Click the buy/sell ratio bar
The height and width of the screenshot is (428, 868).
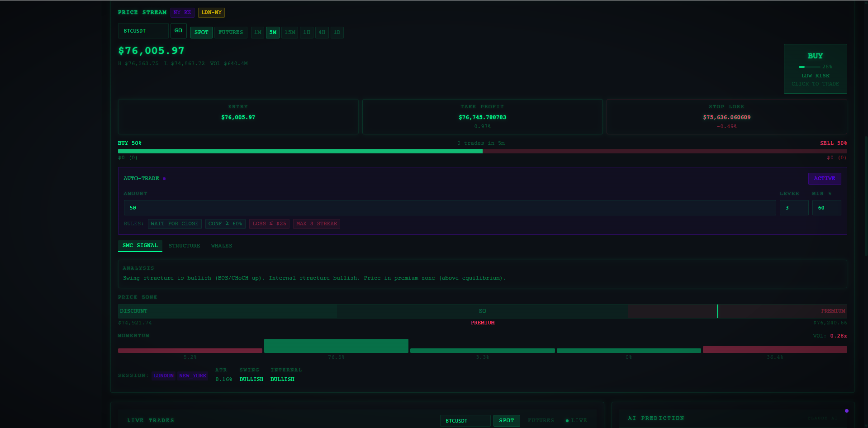tap(483, 151)
